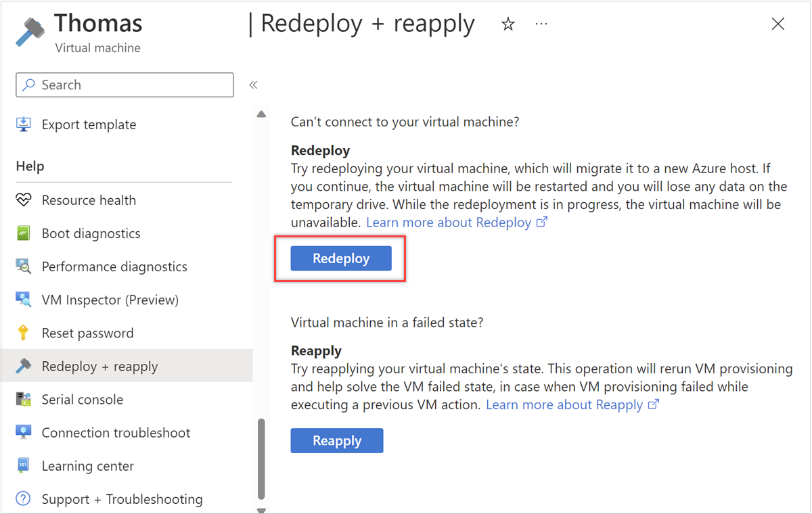Click the Export template icon
This screenshot has height=514, width=812.
coord(22,124)
